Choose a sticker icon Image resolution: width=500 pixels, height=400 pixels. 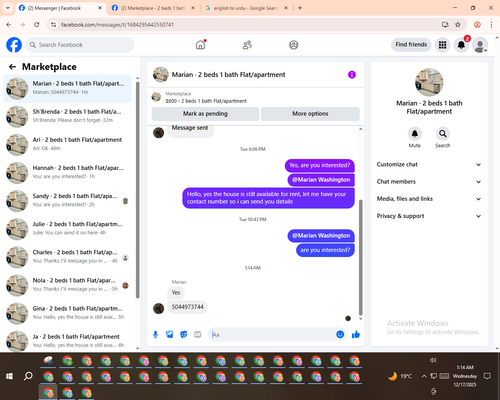[184, 334]
